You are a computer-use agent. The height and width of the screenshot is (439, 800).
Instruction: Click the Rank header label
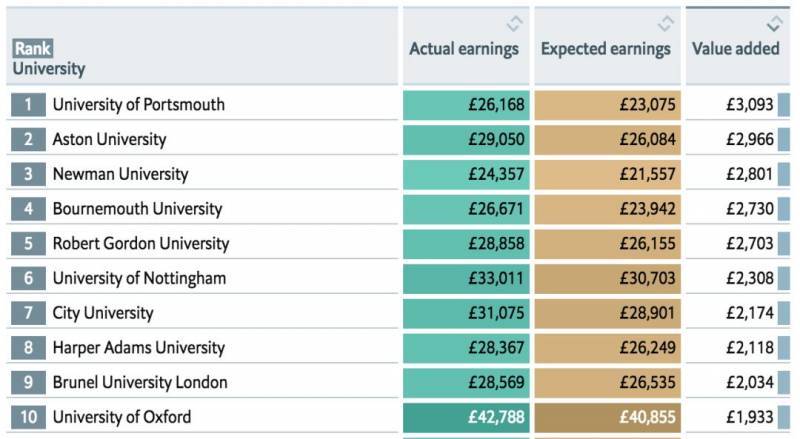click(x=33, y=48)
